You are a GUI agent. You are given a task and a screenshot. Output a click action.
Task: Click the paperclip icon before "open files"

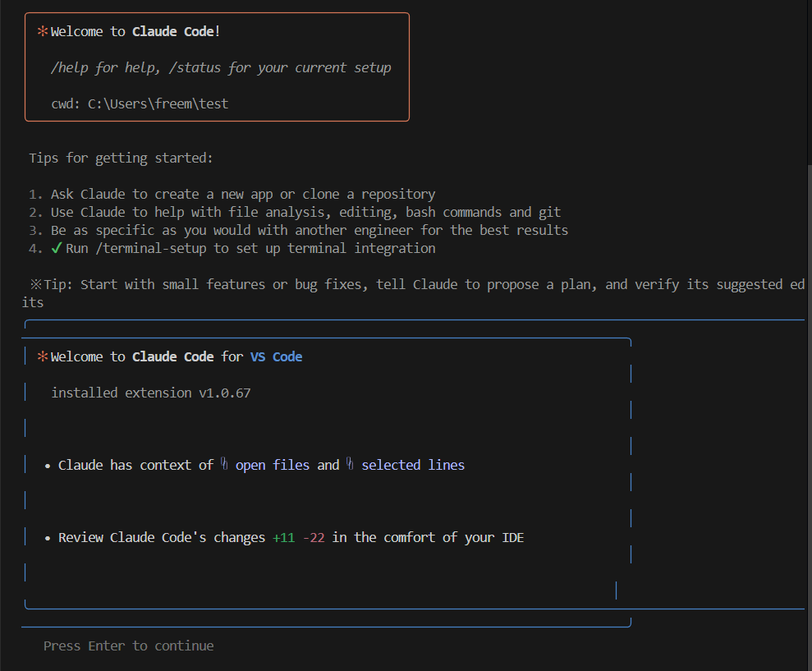pos(224,464)
